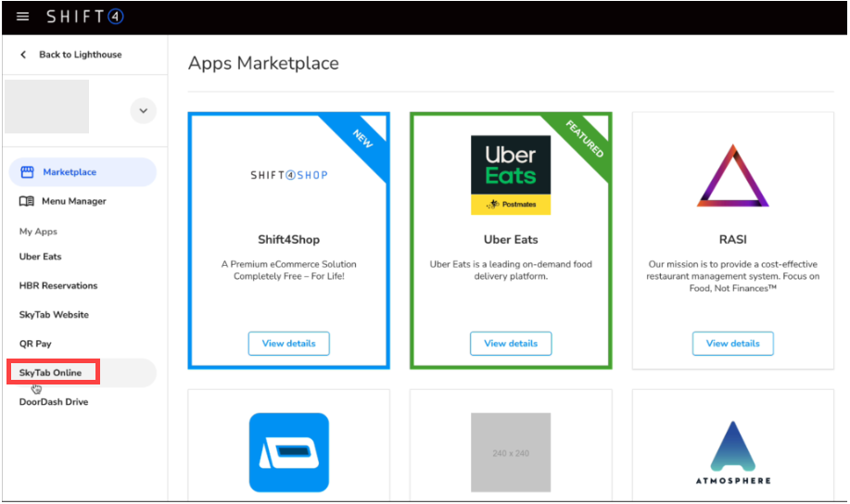Click the gray account logo placeholder

47,107
